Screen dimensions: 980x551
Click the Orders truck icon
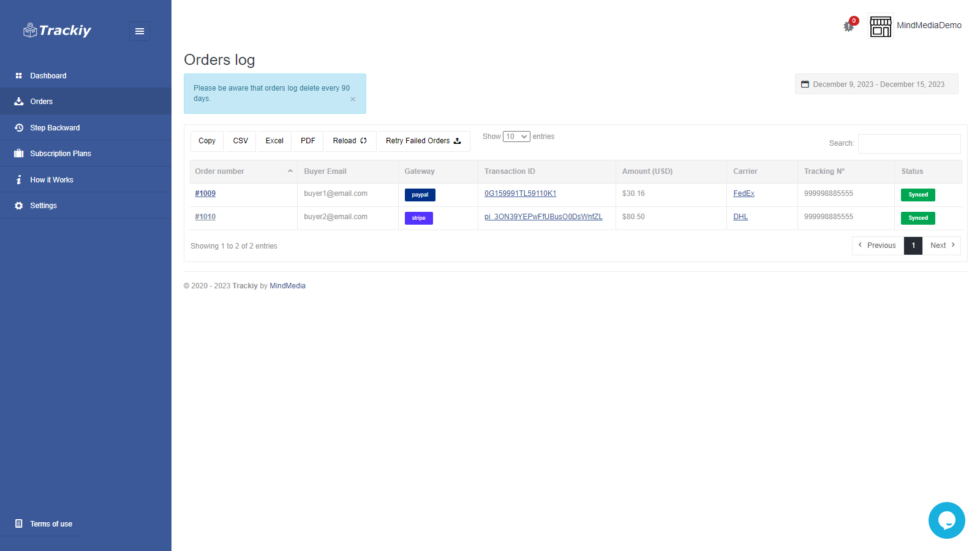click(19, 101)
